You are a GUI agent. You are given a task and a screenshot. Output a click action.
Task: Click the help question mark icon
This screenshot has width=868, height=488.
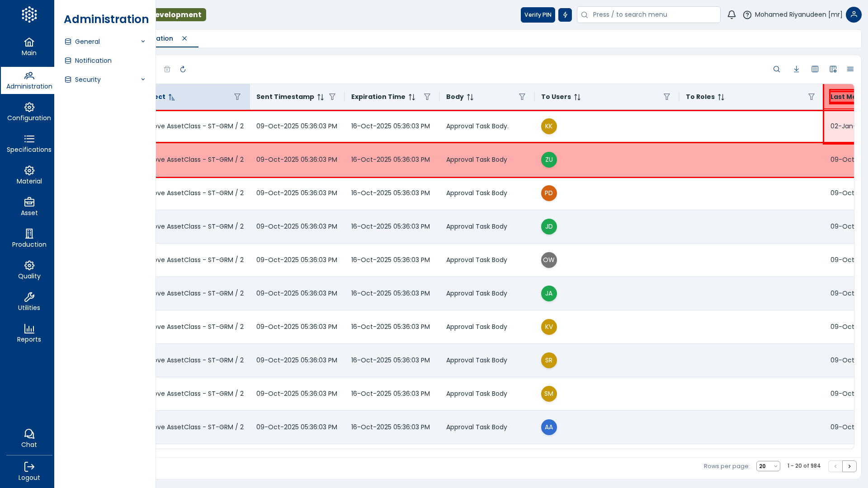click(747, 15)
